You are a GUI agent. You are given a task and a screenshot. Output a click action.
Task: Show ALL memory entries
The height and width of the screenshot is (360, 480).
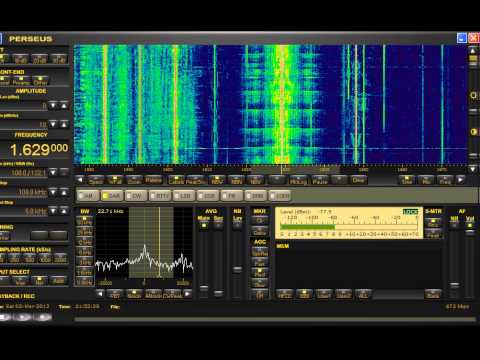click(363, 294)
